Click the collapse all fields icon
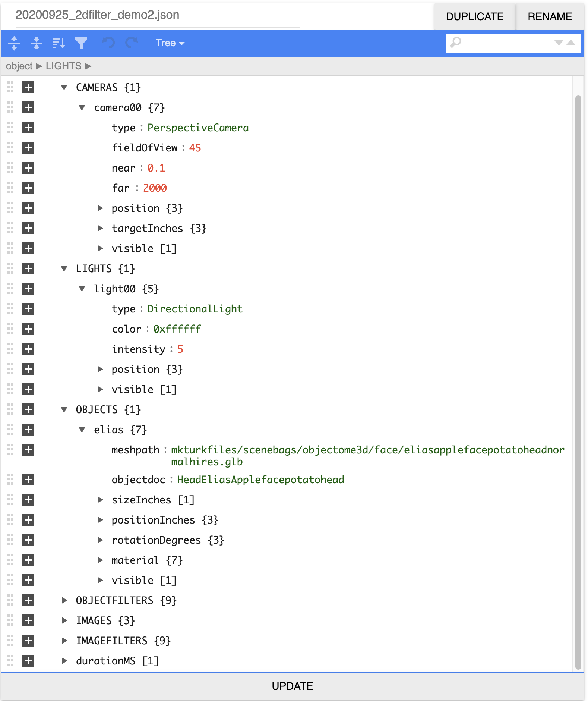 37,43
